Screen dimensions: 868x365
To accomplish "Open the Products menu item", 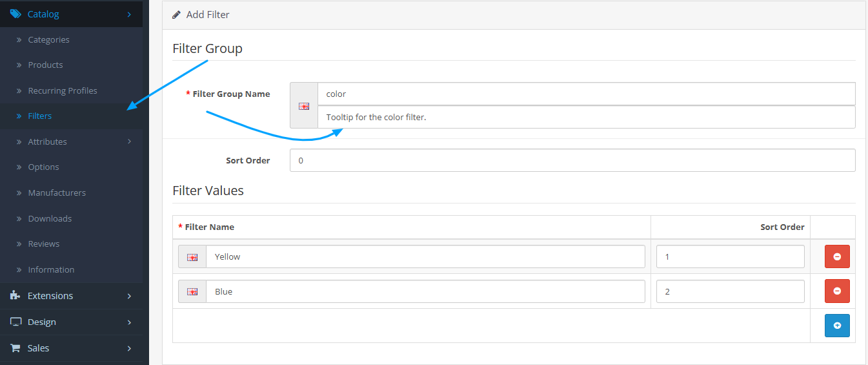I will 45,65.
